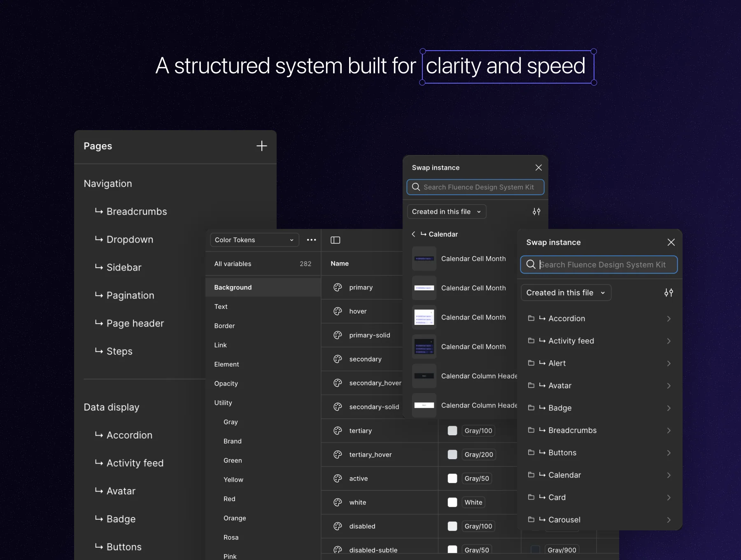
Task: Close the front Swap instance panel
Action: tap(671, 242)
